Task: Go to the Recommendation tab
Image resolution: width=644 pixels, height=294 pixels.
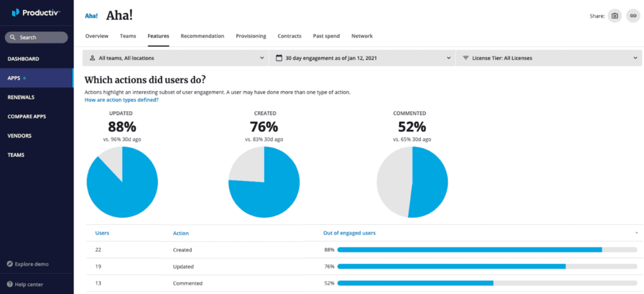Action: point(203,36)
